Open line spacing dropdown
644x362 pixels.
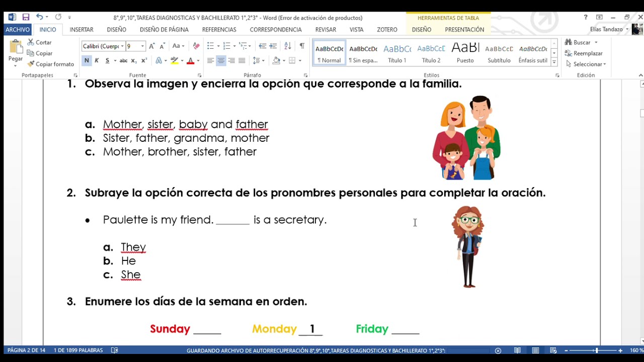pyautogui.click(x=259, y=61)
